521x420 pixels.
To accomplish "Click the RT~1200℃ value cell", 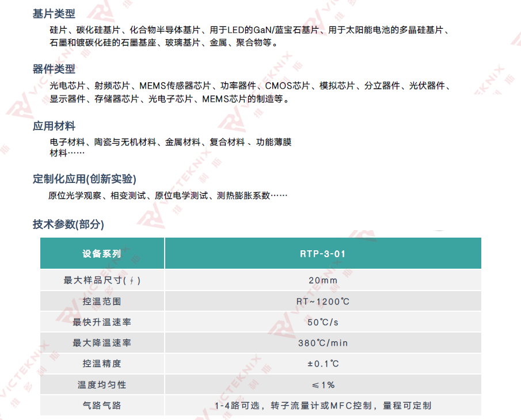I will click(322, 301).
